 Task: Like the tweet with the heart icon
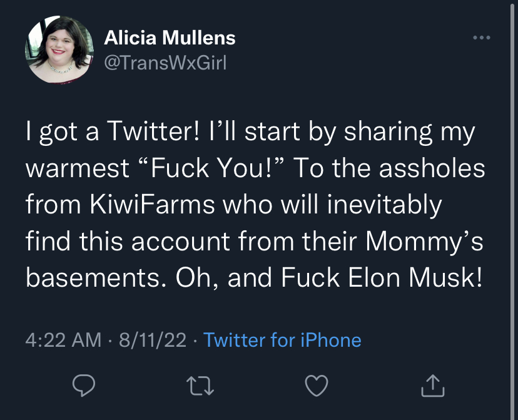(x=317, y=386)
